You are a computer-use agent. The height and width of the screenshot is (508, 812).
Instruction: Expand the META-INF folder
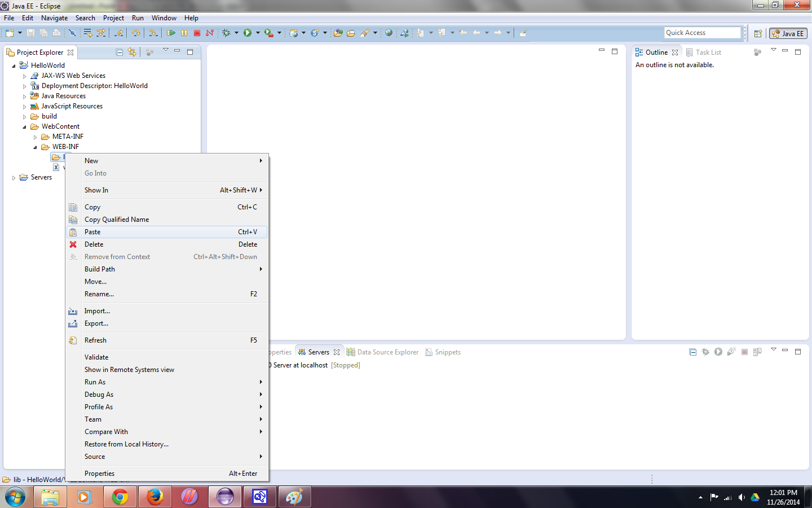pyautogui.click(x=35, y=137)
